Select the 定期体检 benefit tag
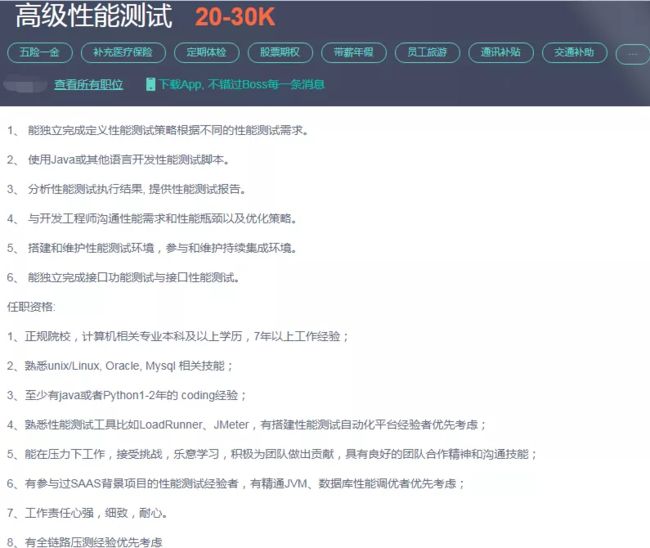Image resolution: width=650 pixels, height=548 pixels. pos(206,52)
